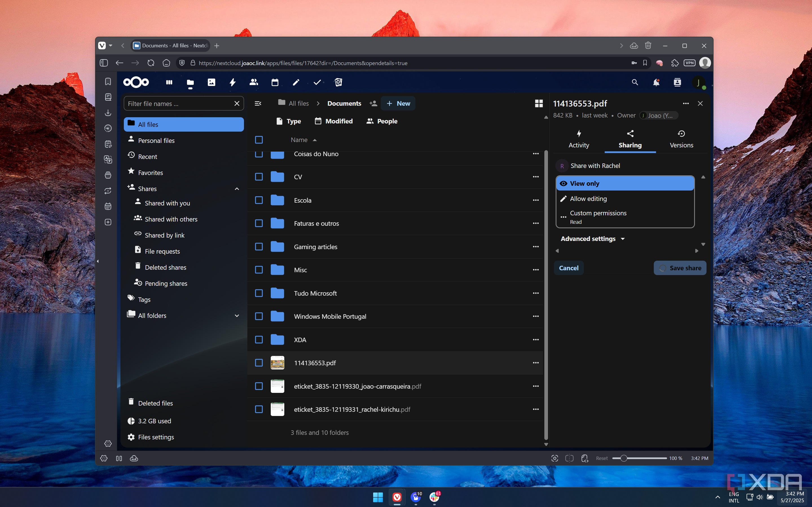Close the details sidebar
This screenshot has width=812, height=507.
[x=700, y=103]
